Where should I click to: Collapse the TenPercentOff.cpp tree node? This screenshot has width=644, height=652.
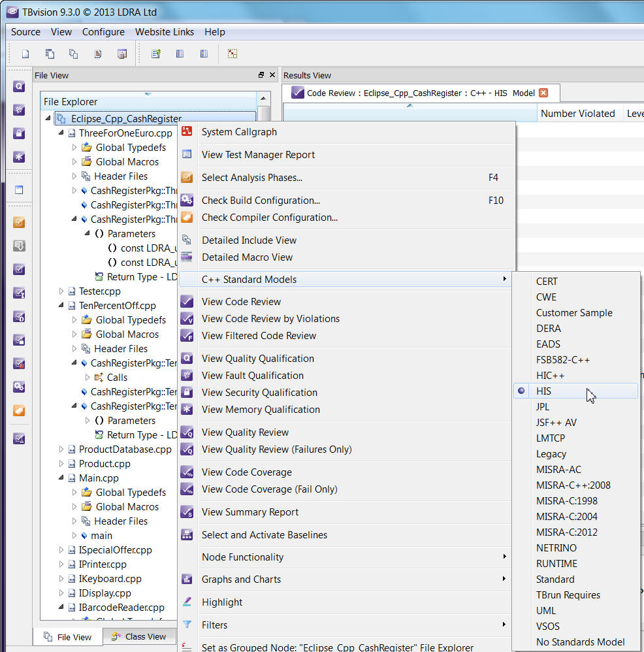(62, 306)
